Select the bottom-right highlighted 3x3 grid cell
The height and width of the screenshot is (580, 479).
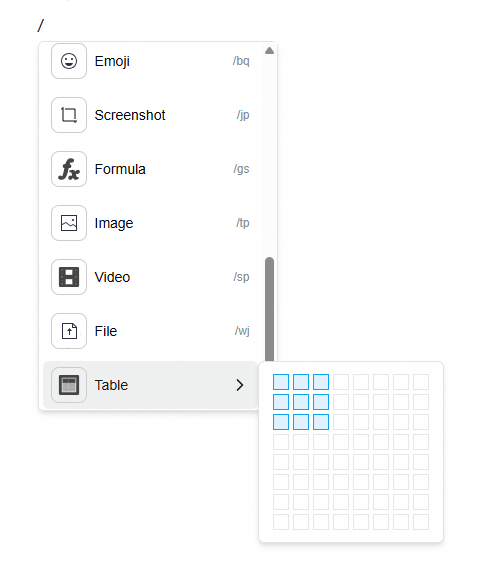(x=321, y=422)
